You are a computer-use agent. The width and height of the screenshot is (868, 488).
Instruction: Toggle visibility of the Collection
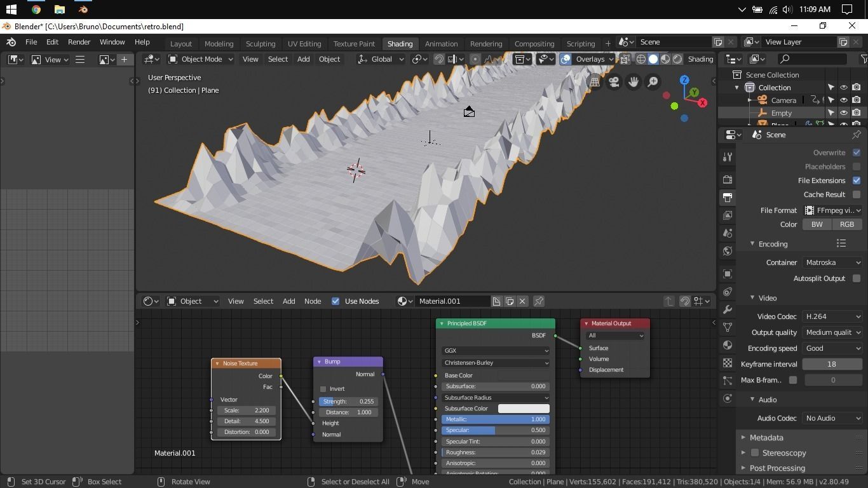point(844,88)
